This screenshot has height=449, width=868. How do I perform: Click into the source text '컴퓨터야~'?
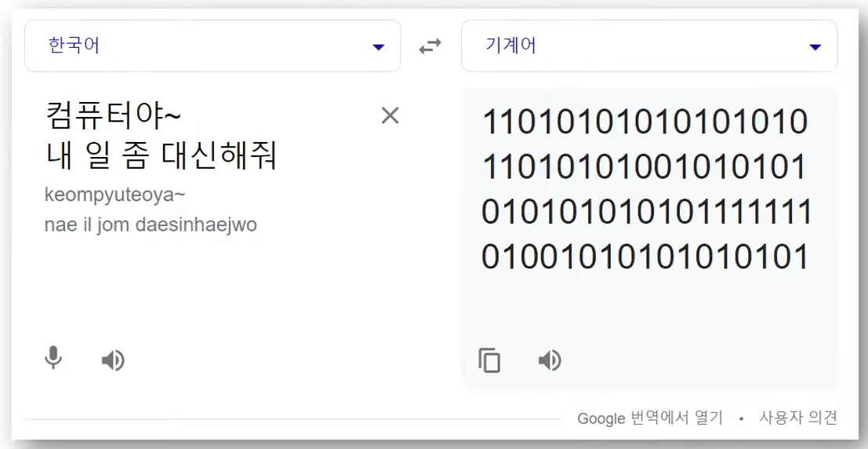click(113, 116)
